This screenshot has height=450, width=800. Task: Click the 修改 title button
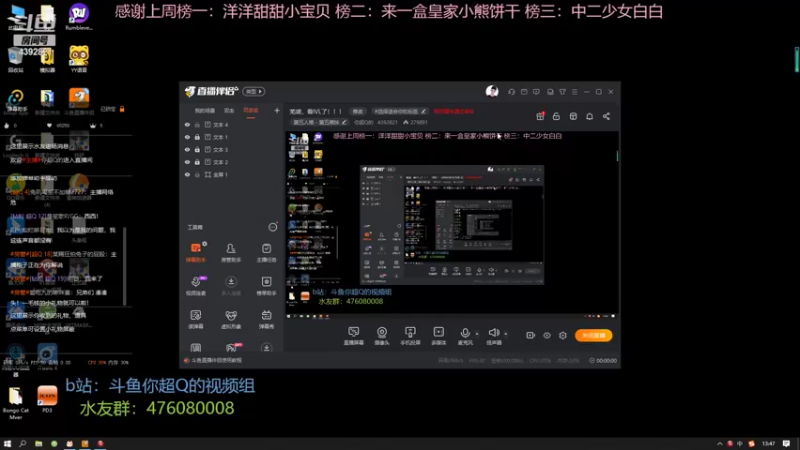tap(358, 111)
